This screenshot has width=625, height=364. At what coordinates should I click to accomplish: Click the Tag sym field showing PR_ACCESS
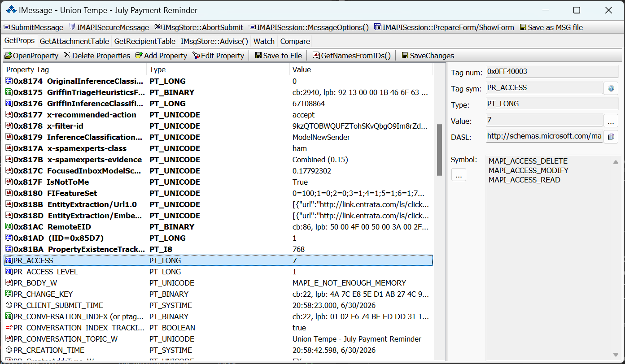point(544,88)
